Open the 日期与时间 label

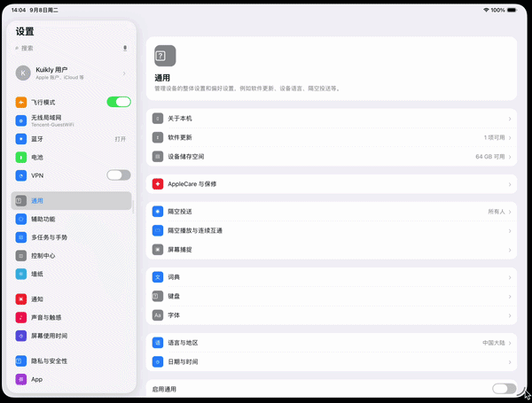click(183, 362)
